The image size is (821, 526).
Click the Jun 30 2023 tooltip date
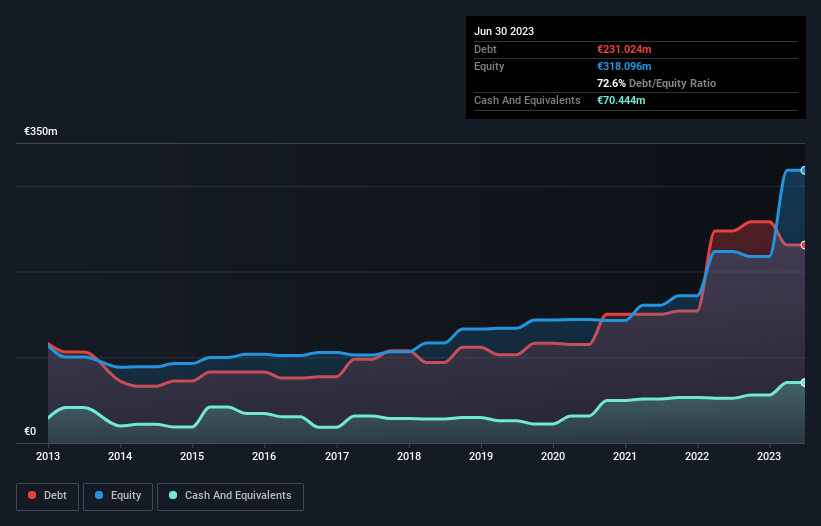pyautogui.click(x=504, y=31)
